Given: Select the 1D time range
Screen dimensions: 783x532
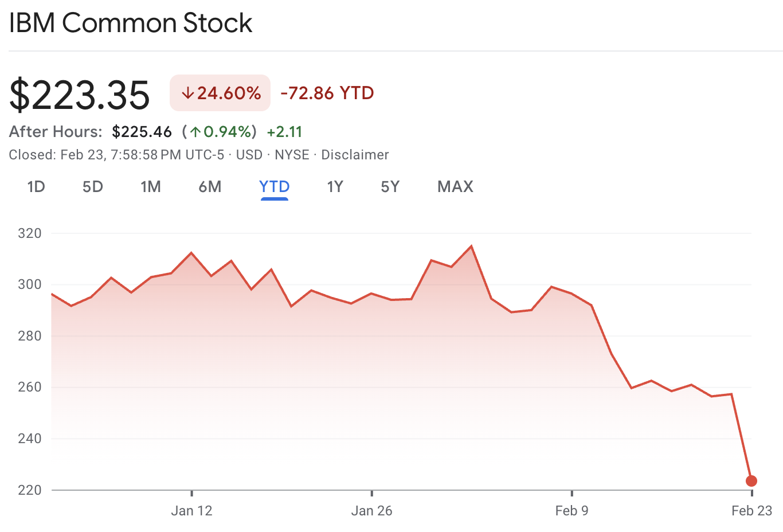Looking at the screenshot, I should (x=36, y=186).
